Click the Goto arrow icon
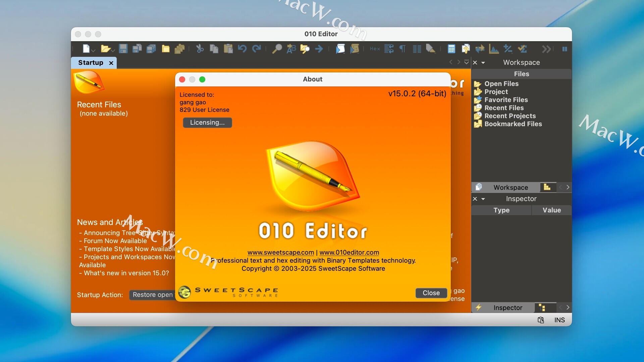 tap(319, 49)
